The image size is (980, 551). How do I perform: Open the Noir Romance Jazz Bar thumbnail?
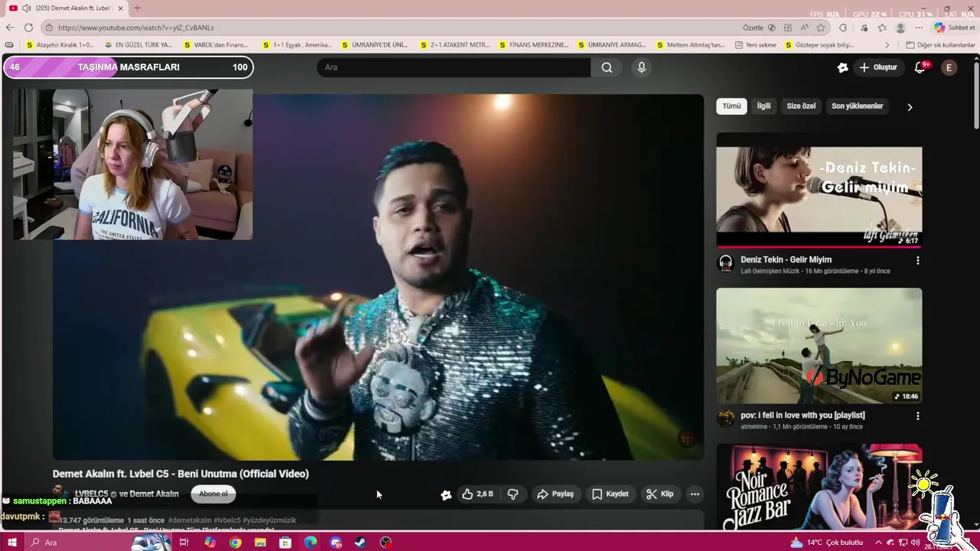click(819, 487)
